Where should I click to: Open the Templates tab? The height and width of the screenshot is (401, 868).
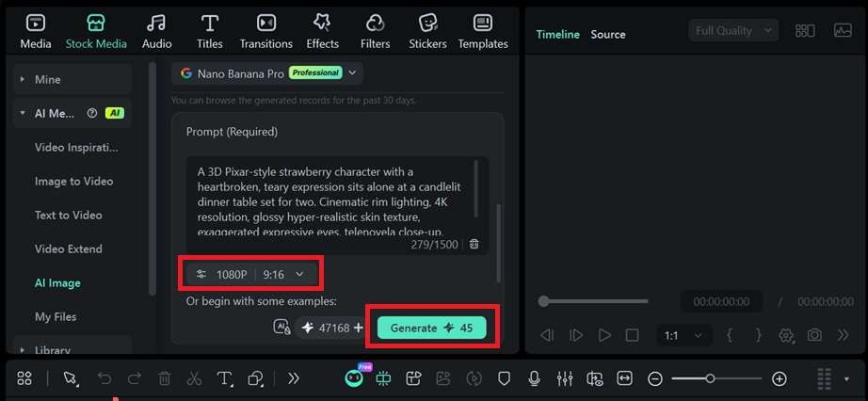[483, 32]
